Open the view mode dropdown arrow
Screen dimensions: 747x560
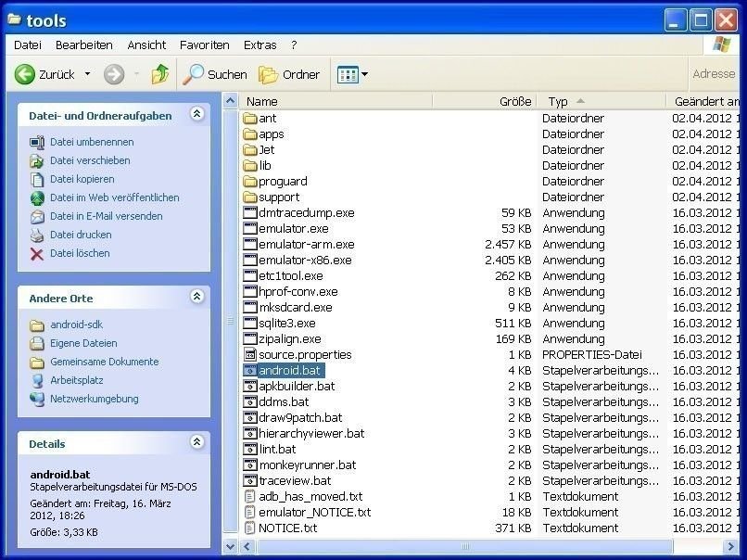coord(365,74)
